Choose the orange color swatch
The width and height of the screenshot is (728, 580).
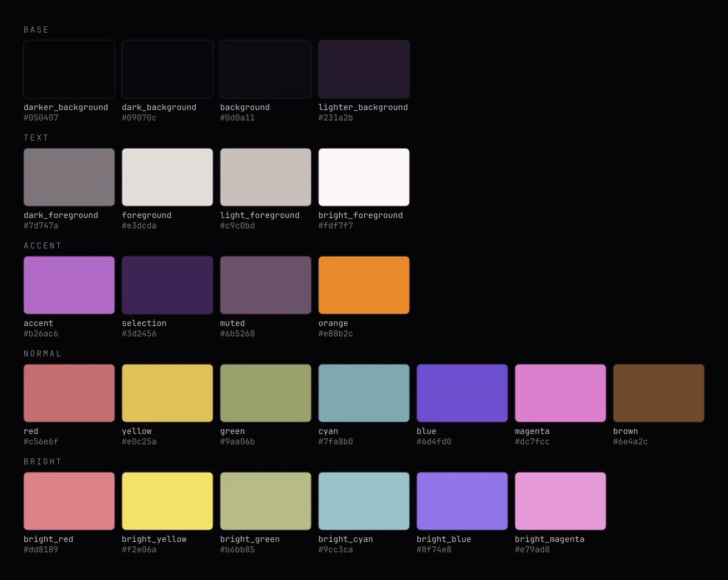click(364, 285)
